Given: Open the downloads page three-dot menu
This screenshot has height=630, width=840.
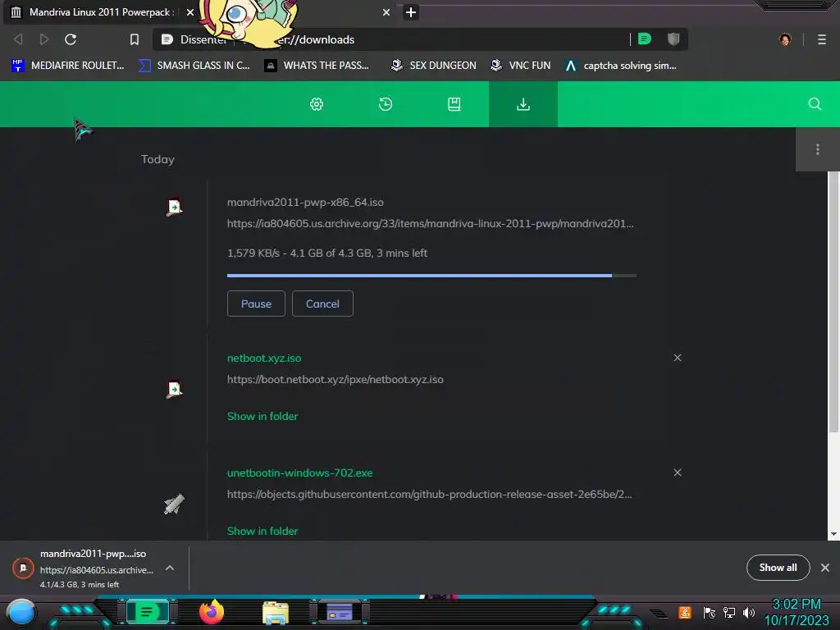Looking at the screenshot, I should point(818,149).
